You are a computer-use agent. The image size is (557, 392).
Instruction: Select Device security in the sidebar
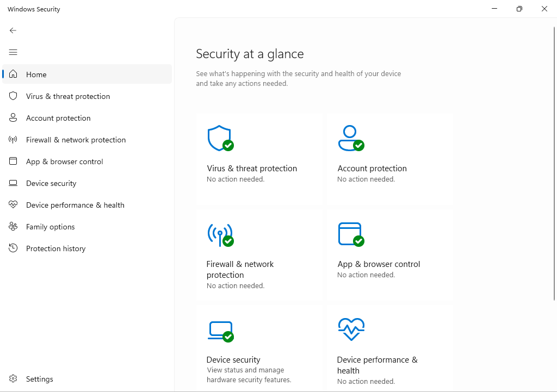click(51, 183)
